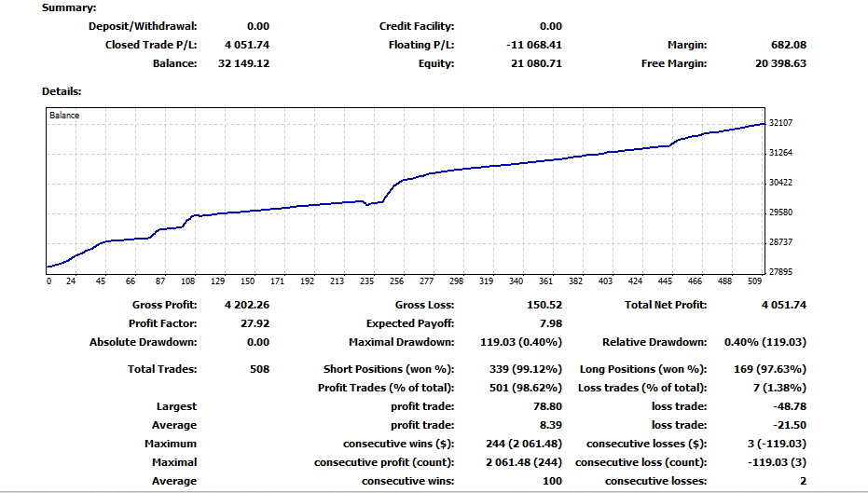Select the Closed Trade P/L label
868x493 pixels.
point(157,45)
